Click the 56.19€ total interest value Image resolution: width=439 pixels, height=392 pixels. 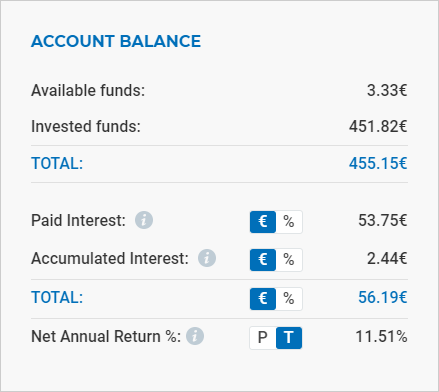383,297
